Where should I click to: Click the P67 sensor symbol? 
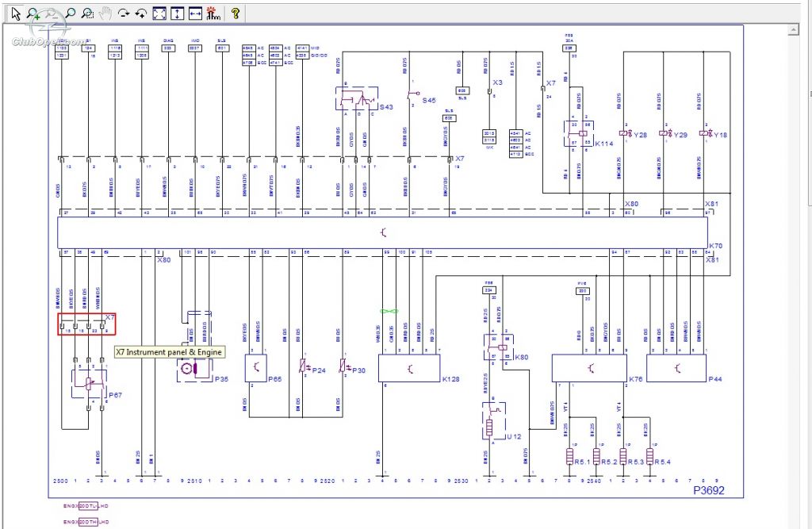tap(89, 384)
